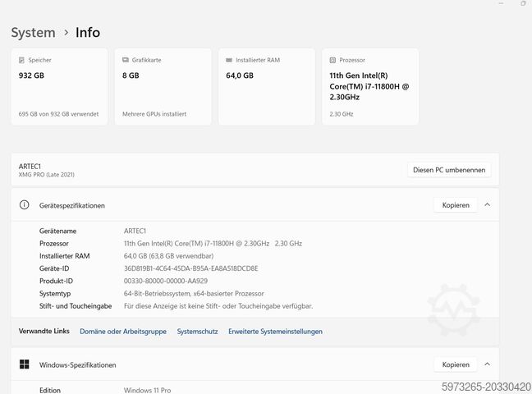Select the Info breadcrumb title
Image resolution: width=532 pixels, height=394 pixels.
(88, 33)
